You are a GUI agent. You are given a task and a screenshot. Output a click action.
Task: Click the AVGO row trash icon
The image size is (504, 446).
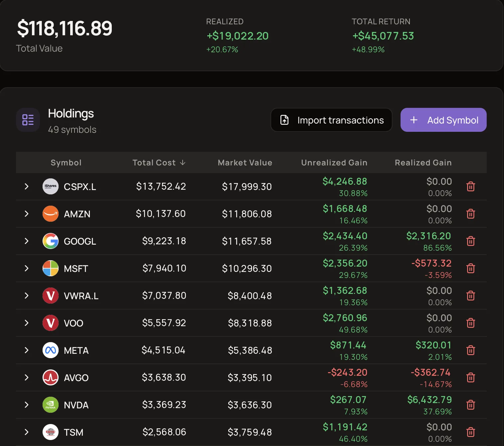click(470, 377)
